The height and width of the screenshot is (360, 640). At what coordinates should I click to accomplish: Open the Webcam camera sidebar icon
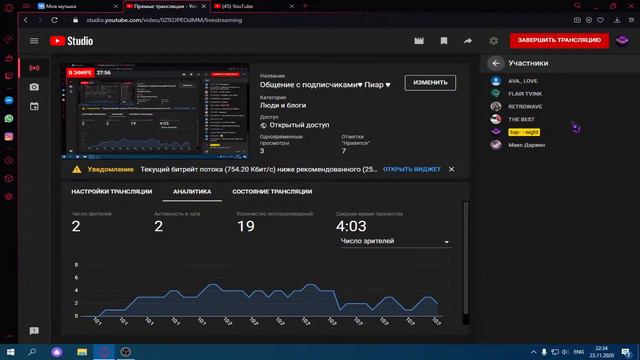[x=34, y=87]
